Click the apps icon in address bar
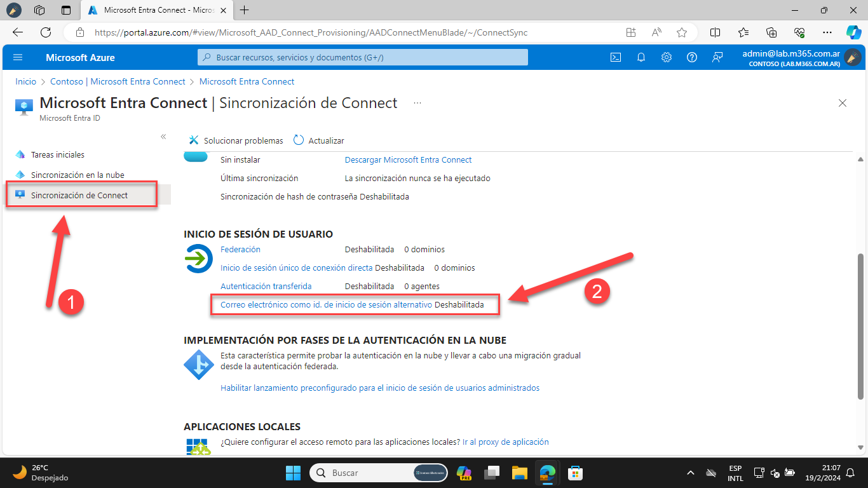This screenshot has height=488, width=868. pyautogui.click(x=631, y=32)
